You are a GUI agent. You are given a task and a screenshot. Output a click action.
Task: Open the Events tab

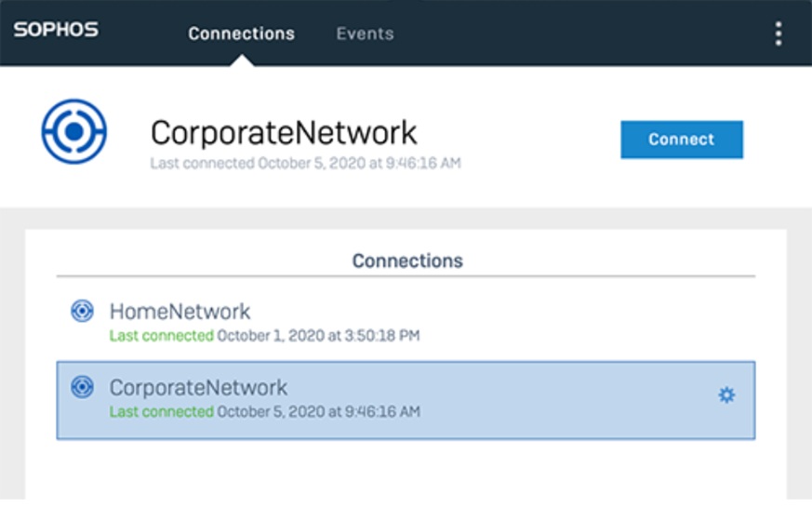(365, 33)
